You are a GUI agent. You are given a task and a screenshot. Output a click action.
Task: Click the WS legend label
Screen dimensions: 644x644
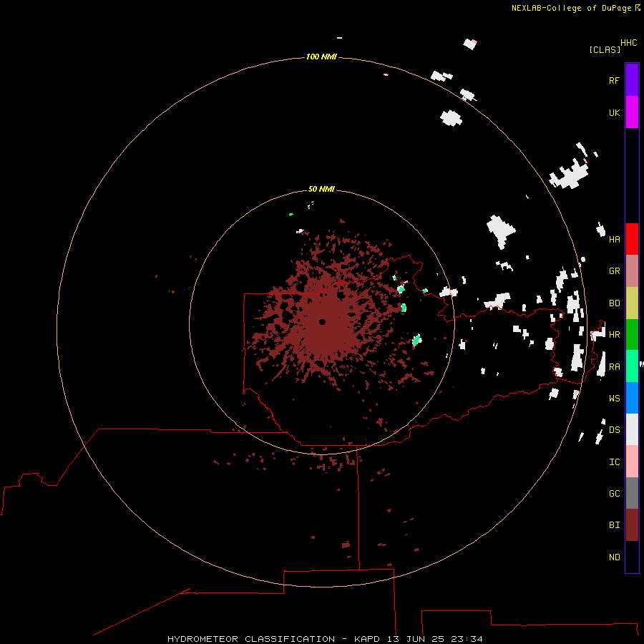click(615, 399)
